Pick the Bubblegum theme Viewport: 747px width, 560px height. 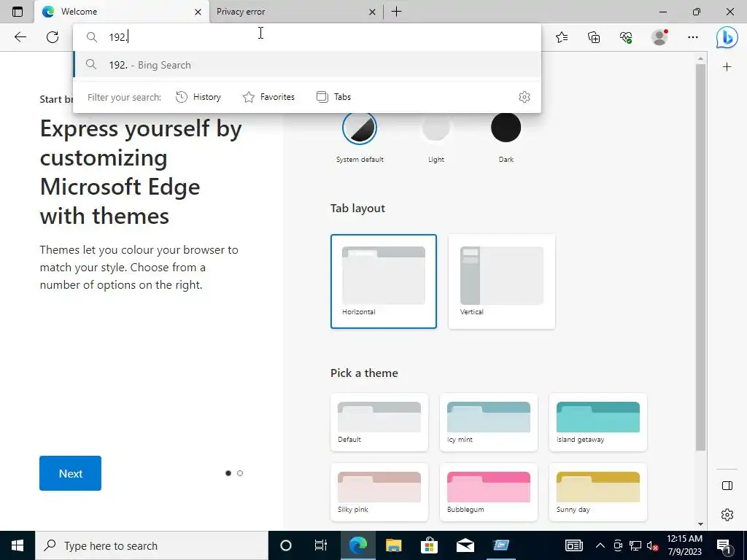(x=489, y=492)
